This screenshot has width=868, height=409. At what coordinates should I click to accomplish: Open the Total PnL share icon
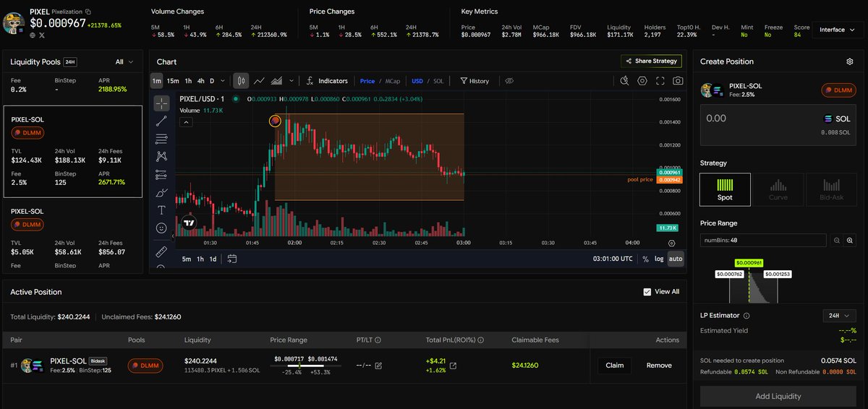coord(453,366)
